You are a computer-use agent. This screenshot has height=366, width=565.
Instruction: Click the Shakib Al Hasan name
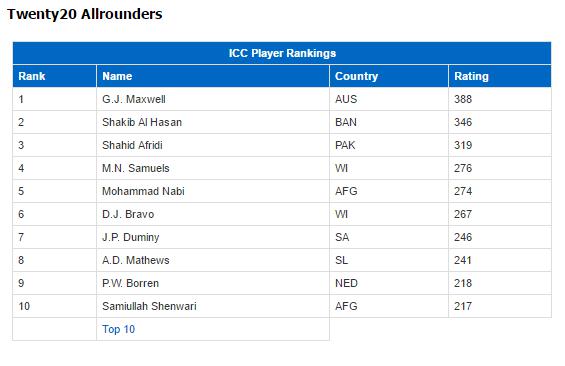(142, 122)
